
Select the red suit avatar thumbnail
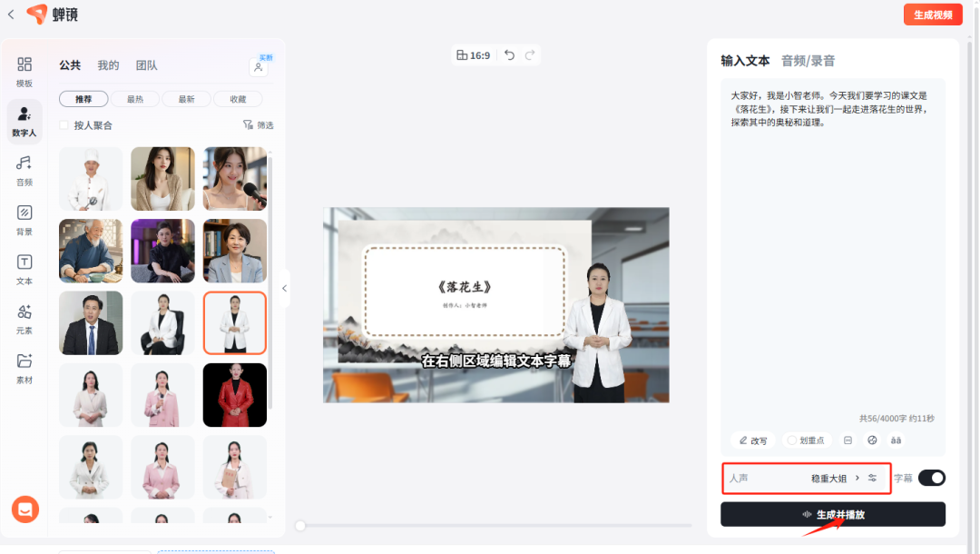pyautogui.click(x=234, y=394)
